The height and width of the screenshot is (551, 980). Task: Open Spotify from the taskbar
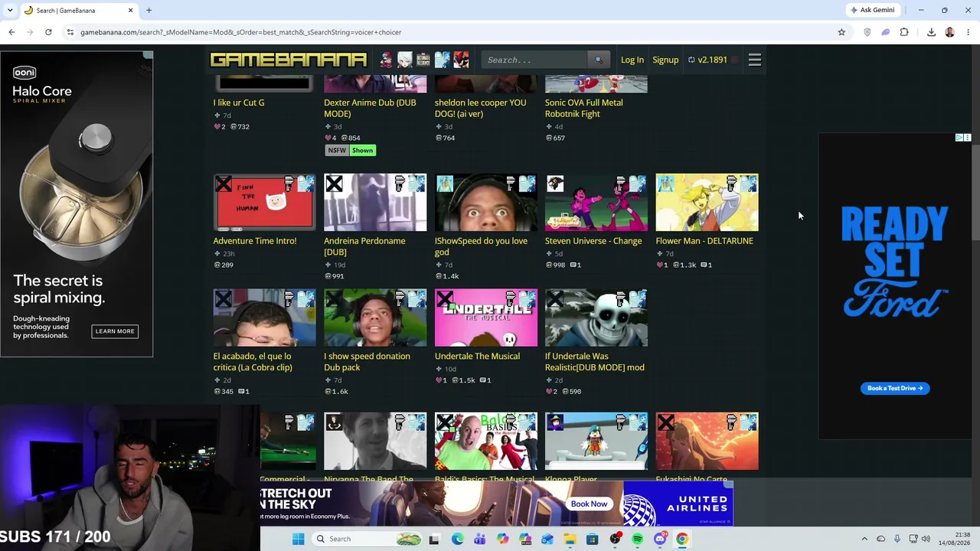click(637, 539)
